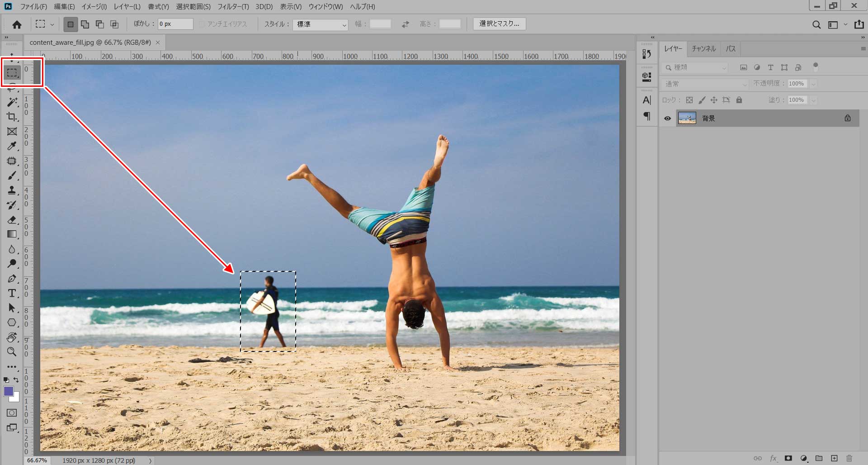
Task: Select the Horizontal Type tool
Action: tap(12, 293)
